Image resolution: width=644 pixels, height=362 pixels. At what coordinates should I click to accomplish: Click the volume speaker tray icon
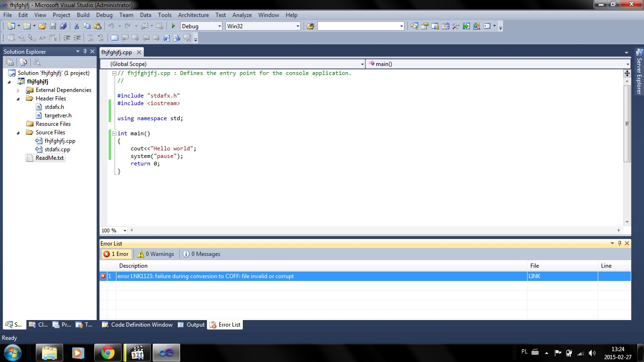(x=592, y=353)
